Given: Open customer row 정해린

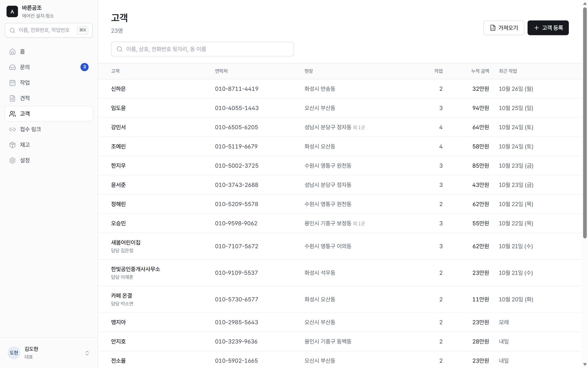Looking at the screenshot, I should click(x=340, y=204).
